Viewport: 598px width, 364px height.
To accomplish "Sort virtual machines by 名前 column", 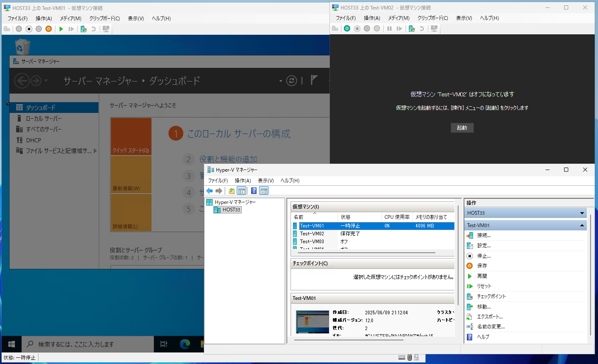I will tap(315, 217).
